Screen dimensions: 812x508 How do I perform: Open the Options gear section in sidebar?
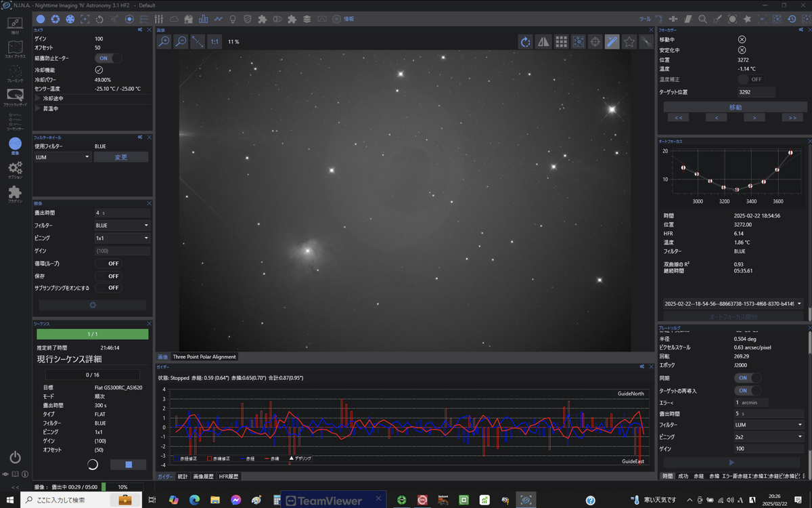(x=15, y=169)
